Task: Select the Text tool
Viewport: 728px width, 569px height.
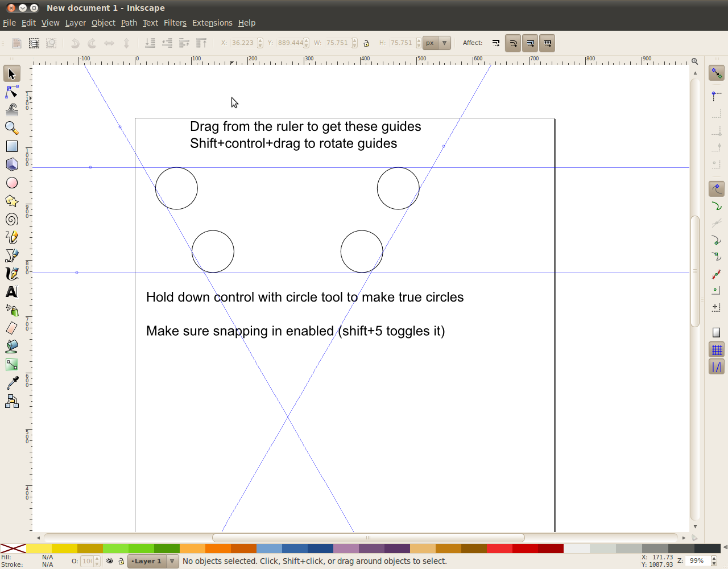Action: click(x=11, y=292)
